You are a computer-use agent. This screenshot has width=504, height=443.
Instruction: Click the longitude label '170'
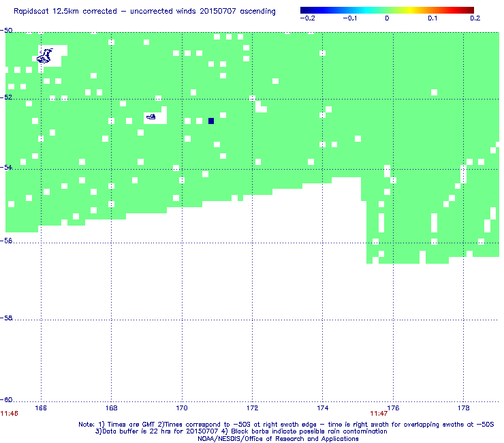(182, 408)
